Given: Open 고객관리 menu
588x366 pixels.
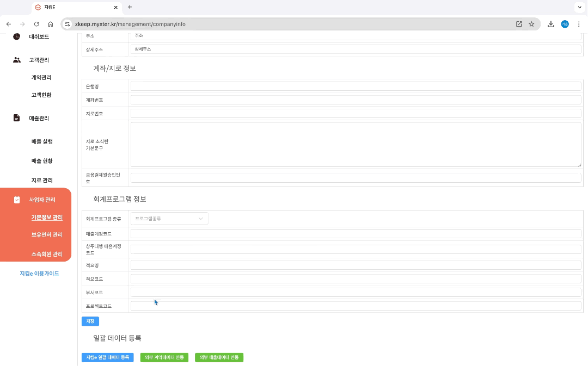Looking at the screenshot, I should [x=39, y=60].
